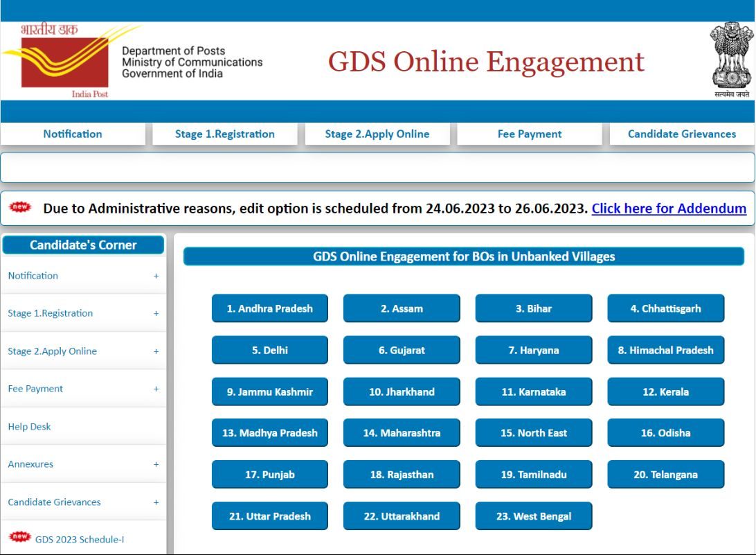Expand the Fee Payment sidebar plus
Screen dimensions: 756x555
coord(156,389)
